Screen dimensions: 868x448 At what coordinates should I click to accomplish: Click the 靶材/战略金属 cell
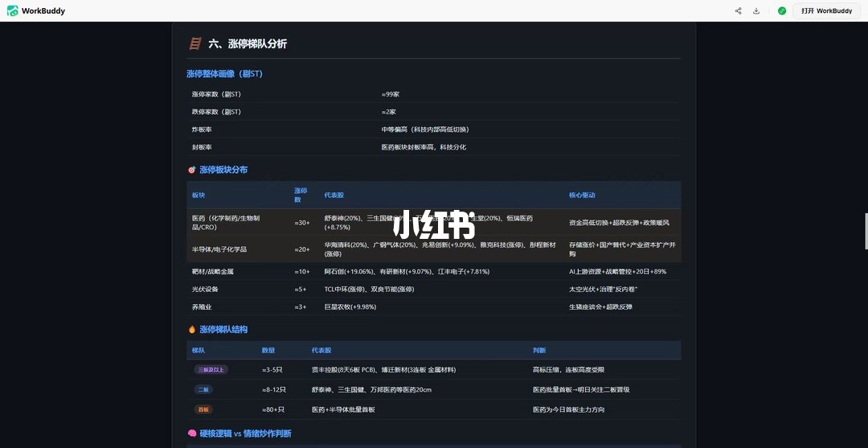[214, 271]
